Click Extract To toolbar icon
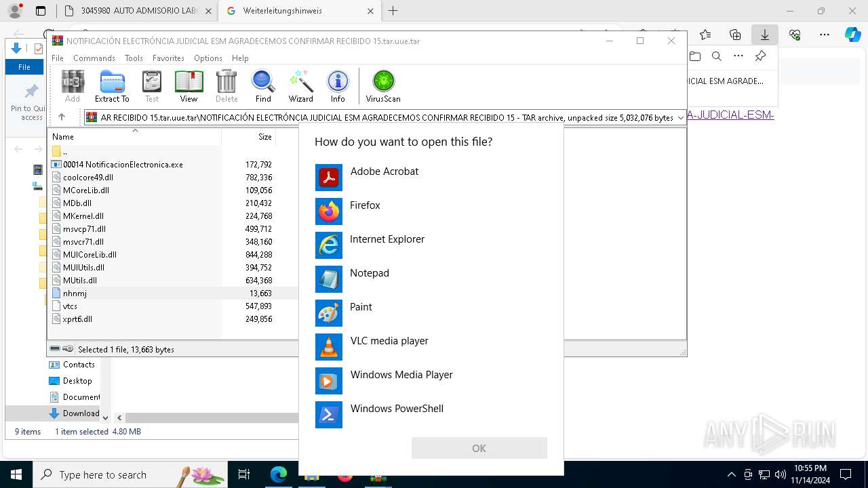868x488 pixels. click(x=112, y=86)
